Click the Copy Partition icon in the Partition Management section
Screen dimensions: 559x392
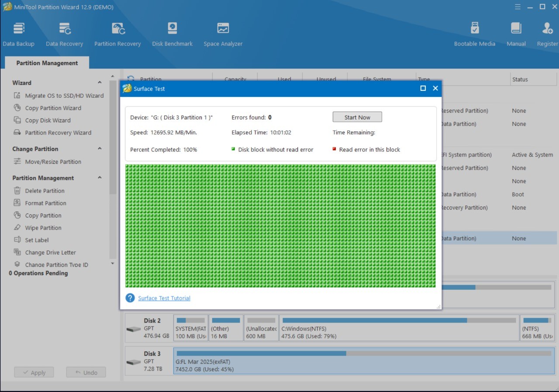click(17, 215)
